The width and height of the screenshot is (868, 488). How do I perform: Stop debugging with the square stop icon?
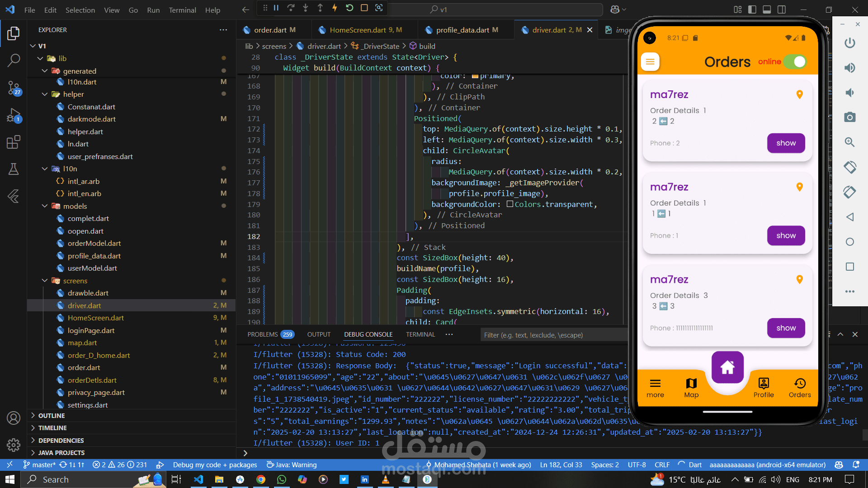click(x=364, y=8)
